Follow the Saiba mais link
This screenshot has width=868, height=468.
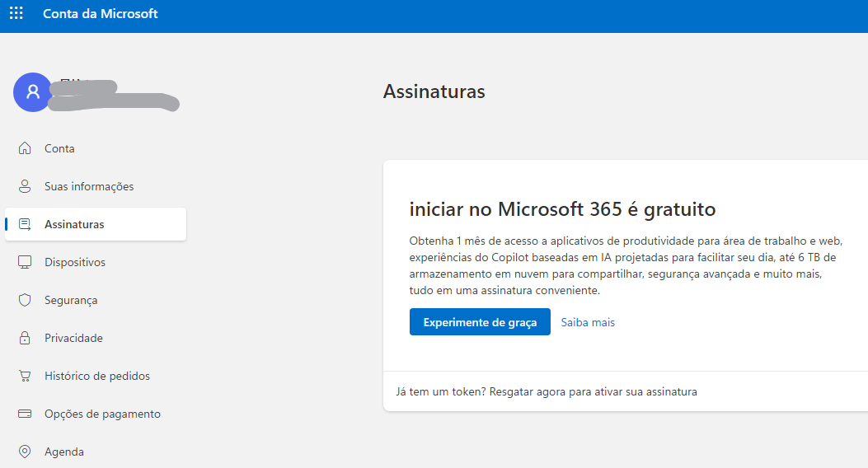(x=588, y=322)
